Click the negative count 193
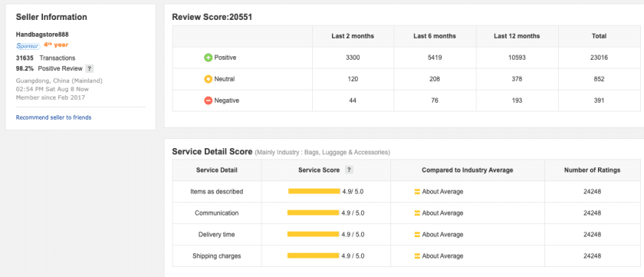644x277 pixels. (517, 101)
